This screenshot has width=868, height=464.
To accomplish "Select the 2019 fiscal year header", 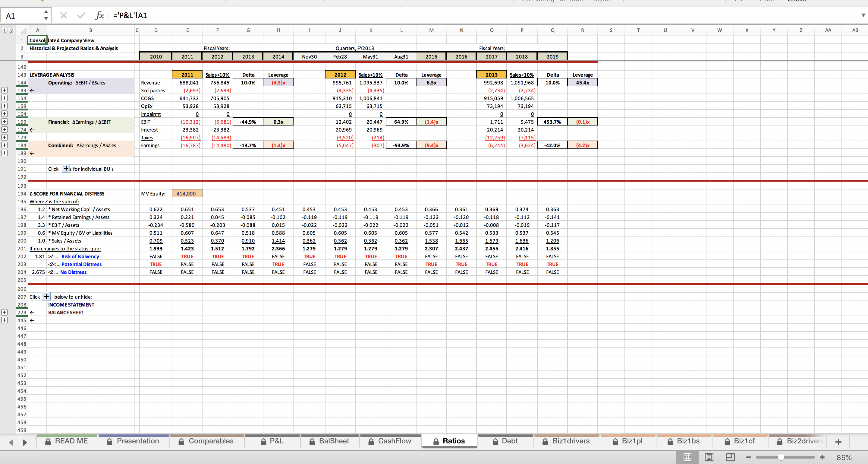I will click(552, 56).
